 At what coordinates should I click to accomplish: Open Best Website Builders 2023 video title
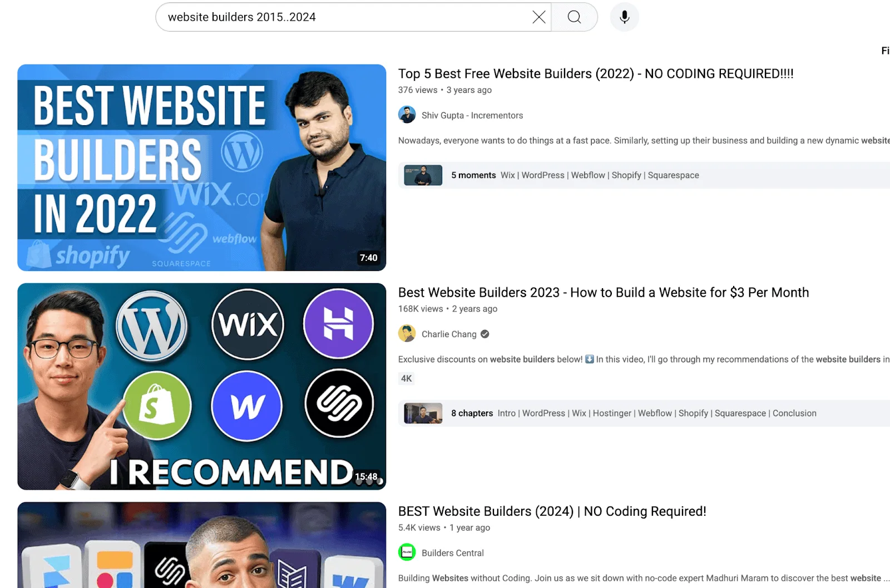coord(603,293)
